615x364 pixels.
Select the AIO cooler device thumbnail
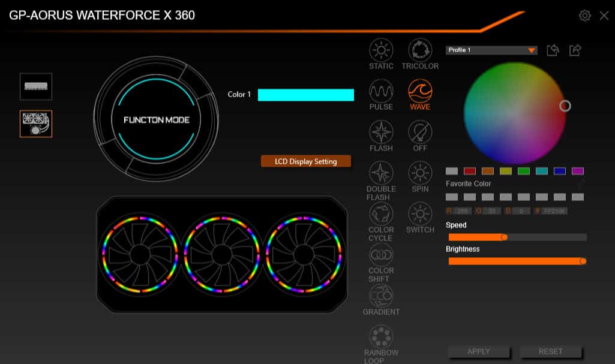pyautogui.click(x=36, y=124)
